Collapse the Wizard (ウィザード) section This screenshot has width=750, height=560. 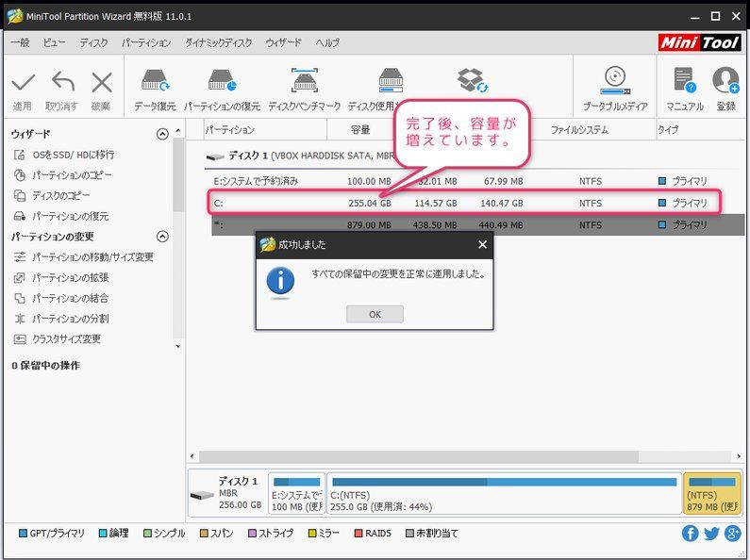tap(162, 134)
